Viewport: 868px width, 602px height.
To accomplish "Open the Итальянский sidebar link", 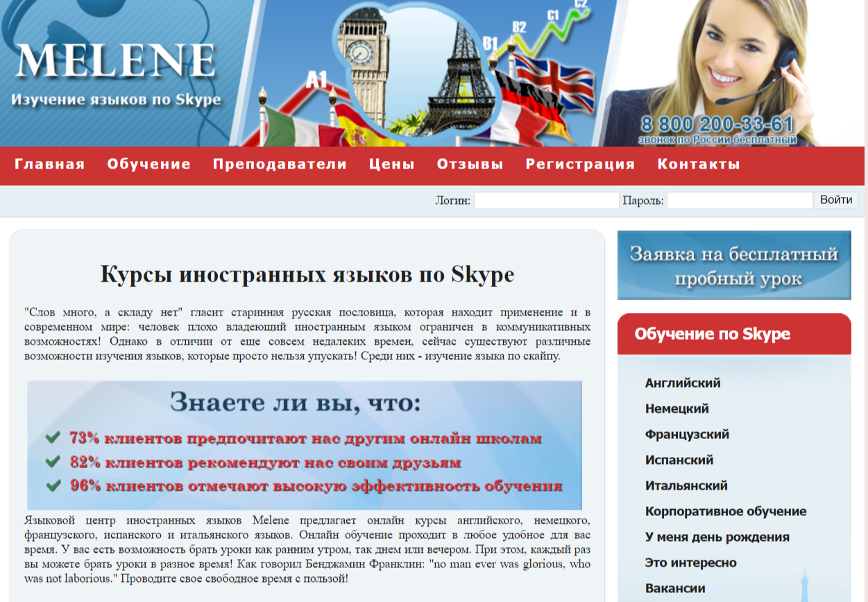I will point(686,485).
